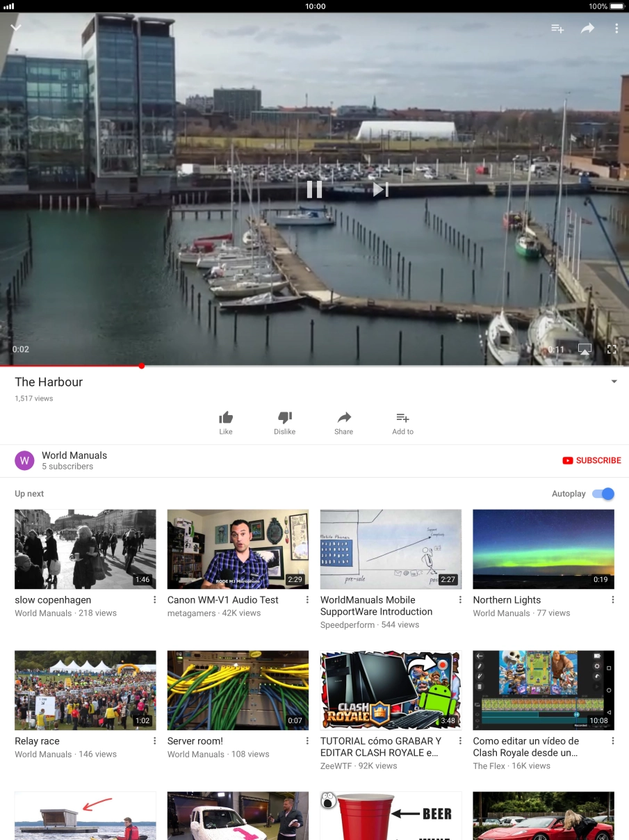This screenshot has height=840, width=629.
Task: Subscribe to World Manuals channel
Action: (x=591, y=460)
